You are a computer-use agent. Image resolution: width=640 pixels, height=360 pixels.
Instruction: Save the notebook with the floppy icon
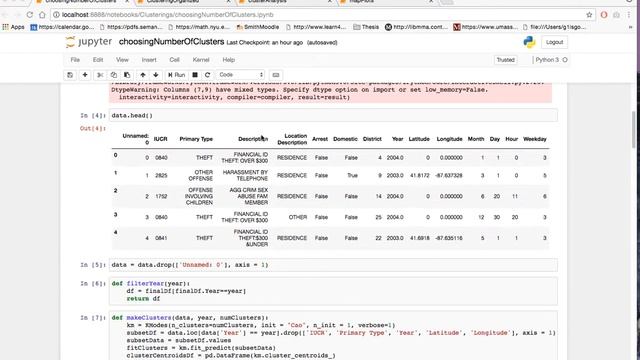pos(70,75)
